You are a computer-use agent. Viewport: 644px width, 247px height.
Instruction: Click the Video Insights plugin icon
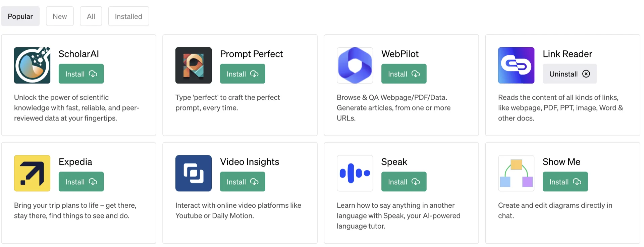[194, 173]
